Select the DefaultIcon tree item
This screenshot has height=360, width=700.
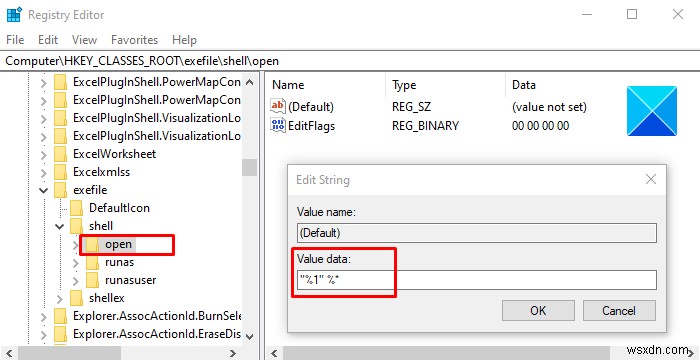pyautogui.click(x=119, y=208)
